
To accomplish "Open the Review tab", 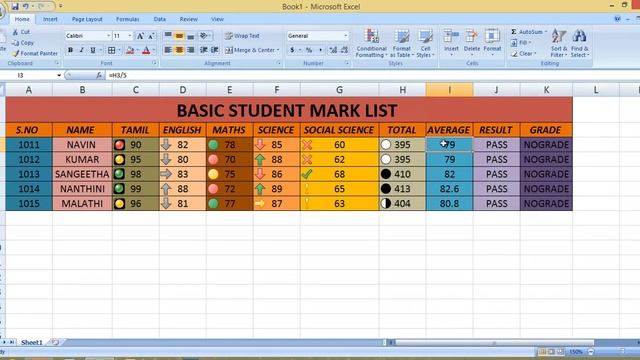I will pos(189,19).
